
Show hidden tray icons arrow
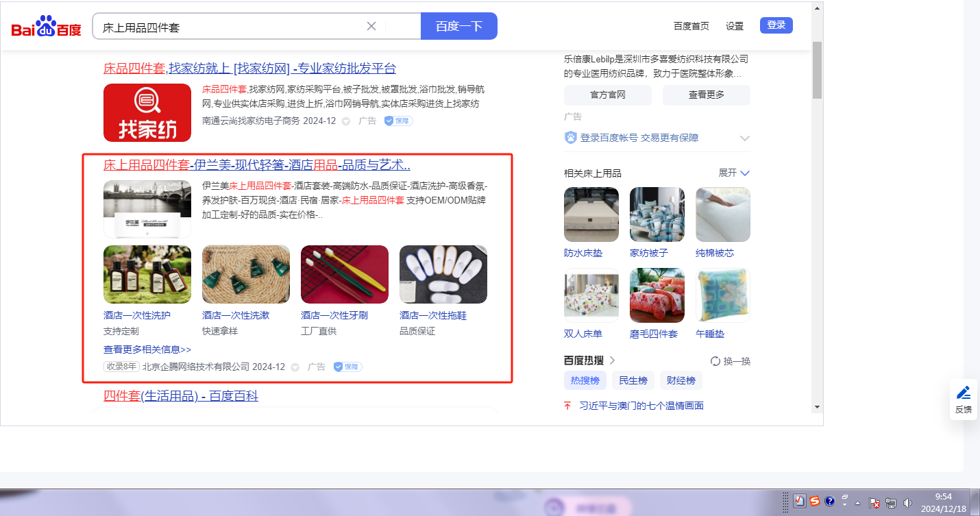tap(857, 502)
